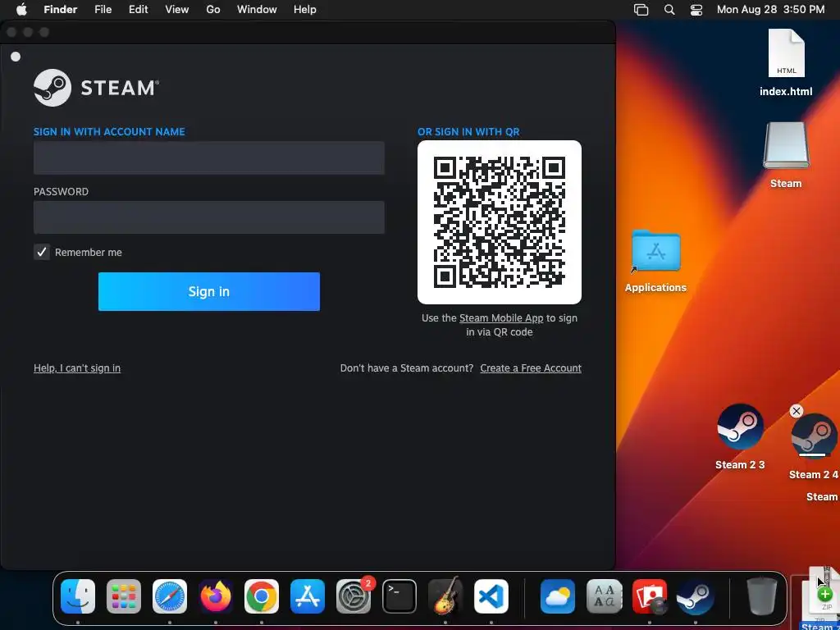Open the Go menu
Image resolution: width=840 pixels, height=630 pixels.
pyautogui.click(x=213, y=9)
